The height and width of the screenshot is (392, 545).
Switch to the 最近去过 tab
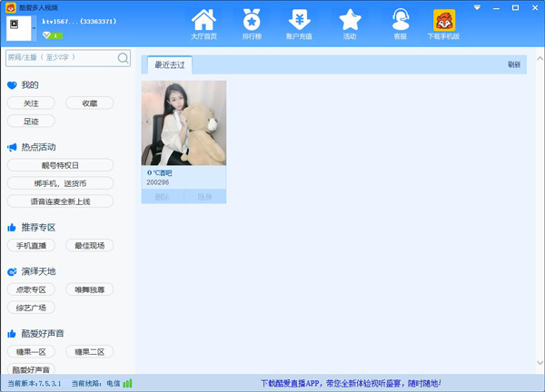pyautogui.click(x=170, y=65)
